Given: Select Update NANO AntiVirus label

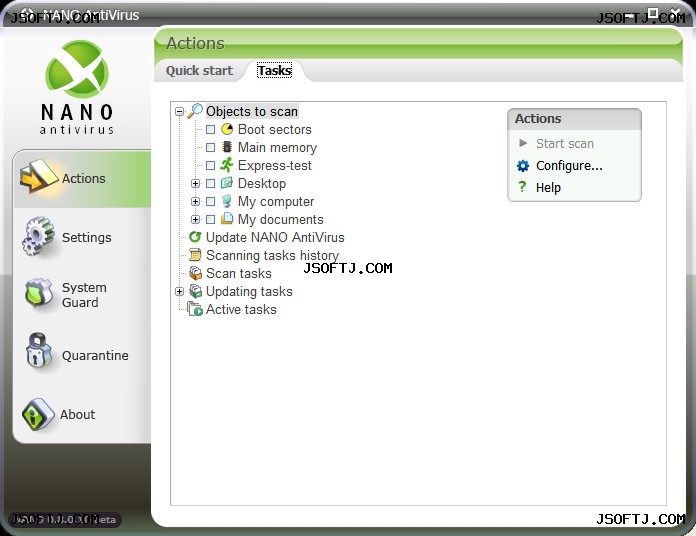Looking at the screenshot, I should (x=275, y=237).
